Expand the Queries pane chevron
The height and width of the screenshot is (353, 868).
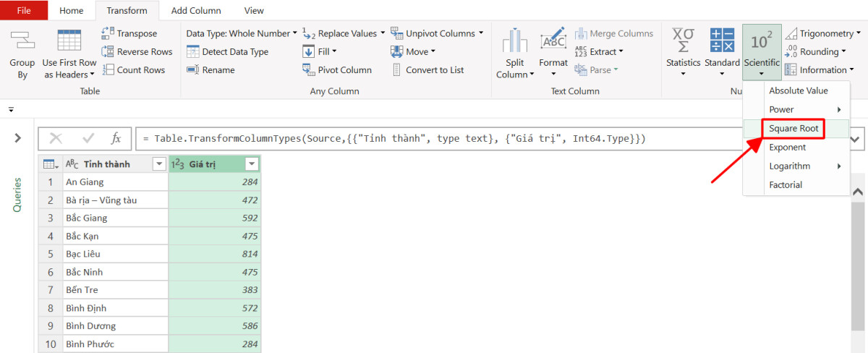(x=17, y=137)
